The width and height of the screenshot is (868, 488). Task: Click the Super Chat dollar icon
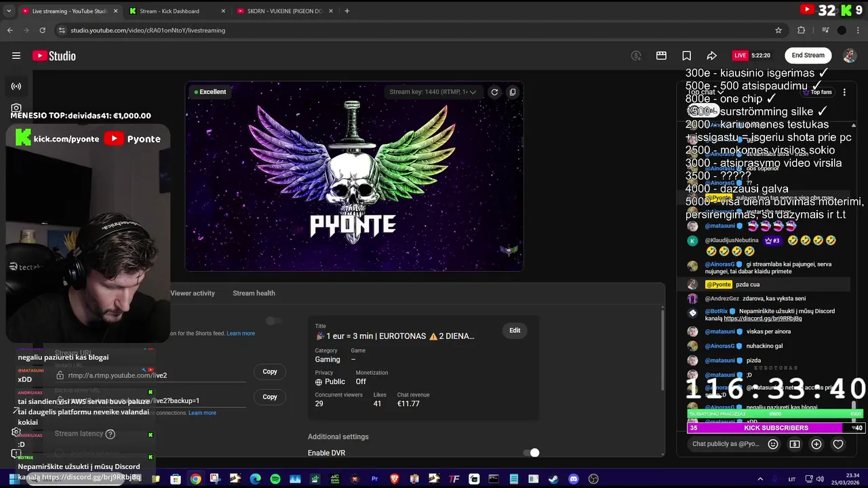point(795,444)
